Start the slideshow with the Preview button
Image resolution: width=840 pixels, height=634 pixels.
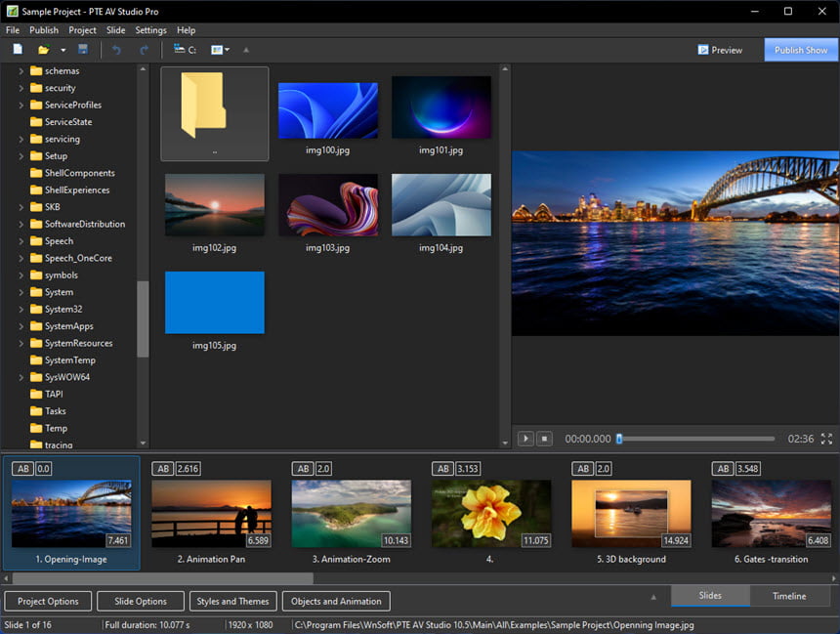tap(720, 50)
